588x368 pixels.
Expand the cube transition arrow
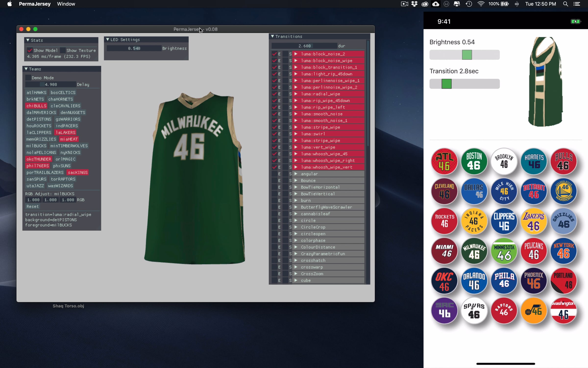296,280
